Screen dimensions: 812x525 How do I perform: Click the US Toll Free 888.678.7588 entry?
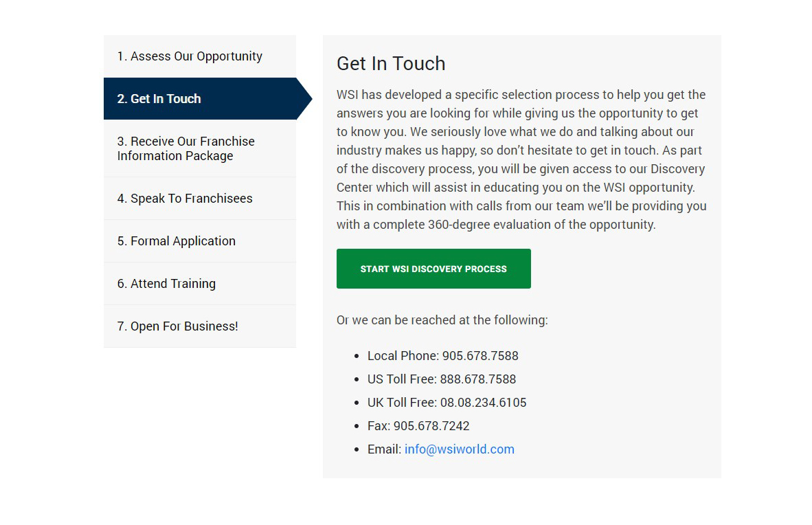[x=442, y=379]
